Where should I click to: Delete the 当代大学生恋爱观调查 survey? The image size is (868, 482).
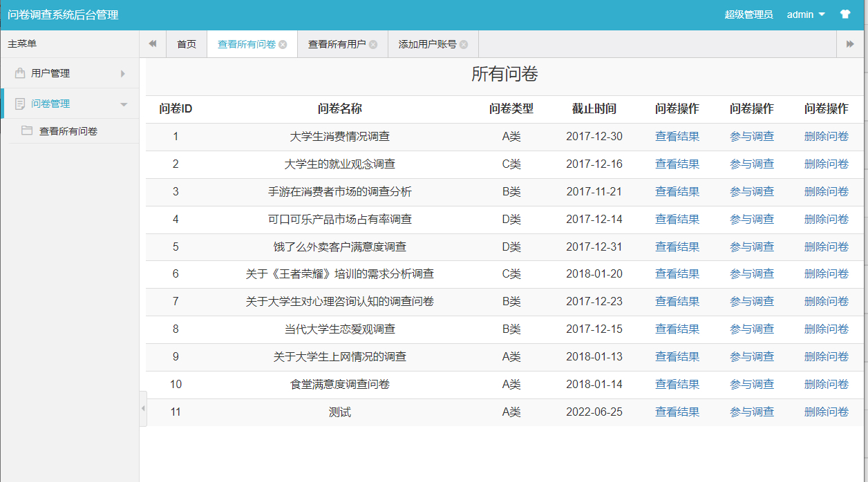(x=827, y=329)
